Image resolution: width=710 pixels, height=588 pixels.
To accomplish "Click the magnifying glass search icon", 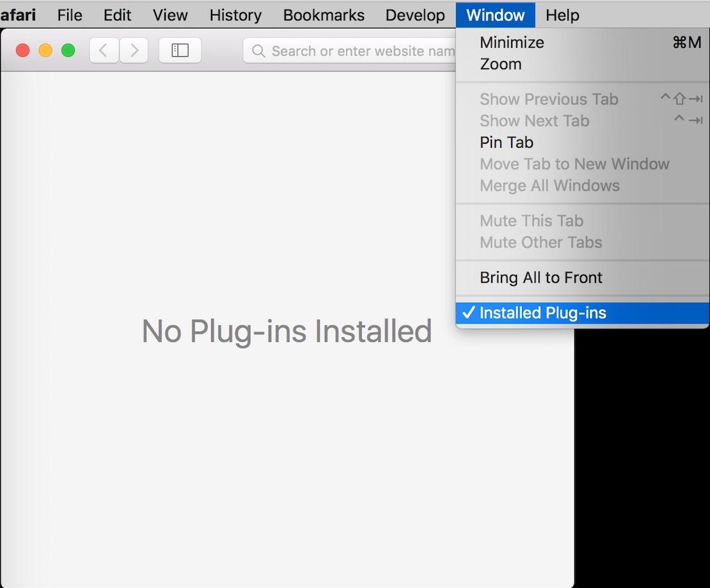I will (x=258, y=51).
